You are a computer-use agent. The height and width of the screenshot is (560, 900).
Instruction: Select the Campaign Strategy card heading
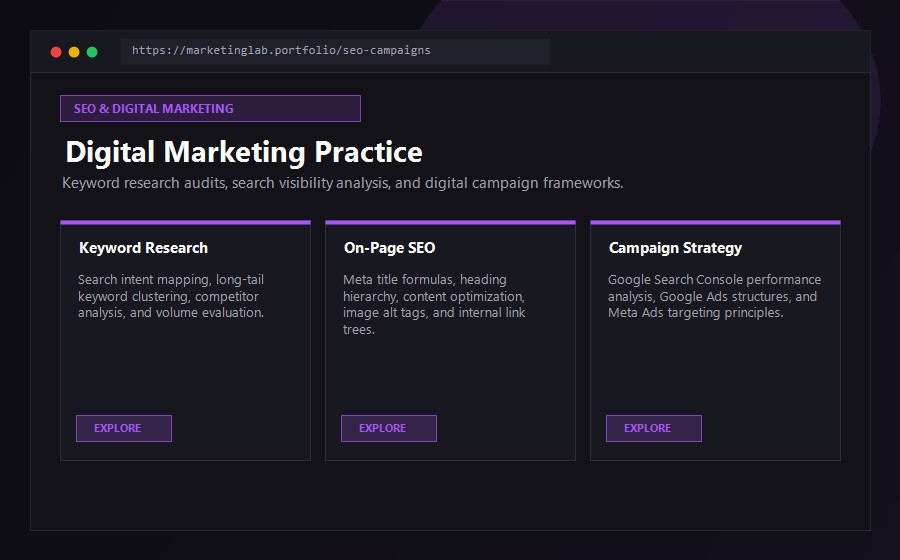pyautogui.click(x=675, y=248)
